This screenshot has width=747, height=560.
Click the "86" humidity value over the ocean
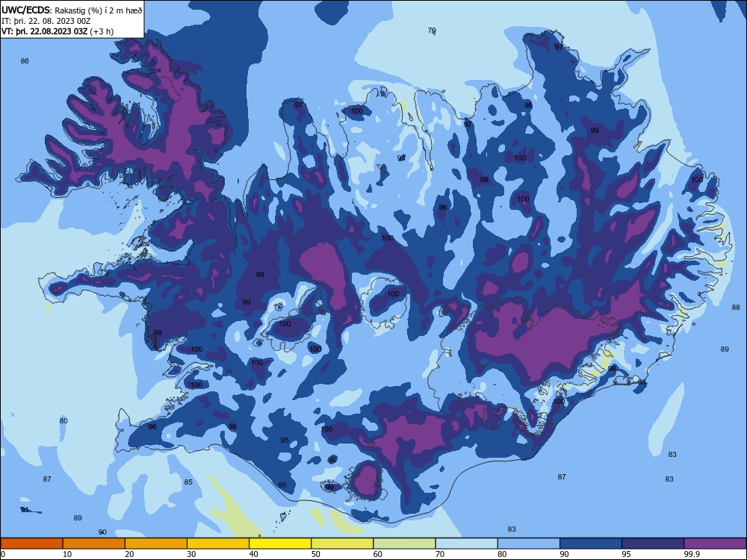(x=25, y=61)
